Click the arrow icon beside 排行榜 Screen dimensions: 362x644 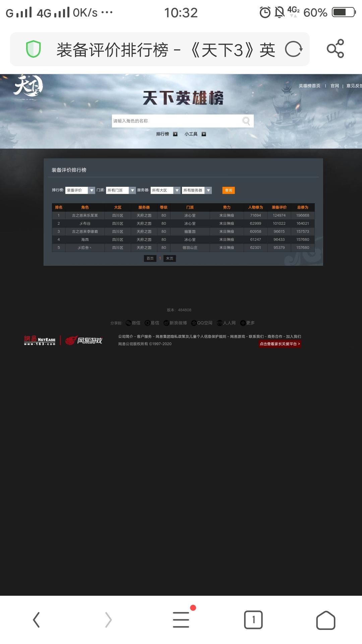175,134
